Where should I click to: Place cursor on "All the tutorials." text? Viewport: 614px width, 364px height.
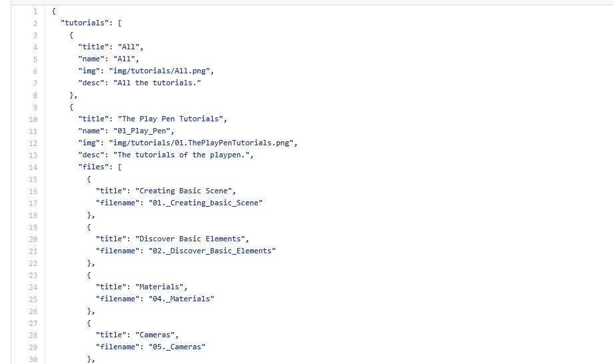(x=157, y=83)
